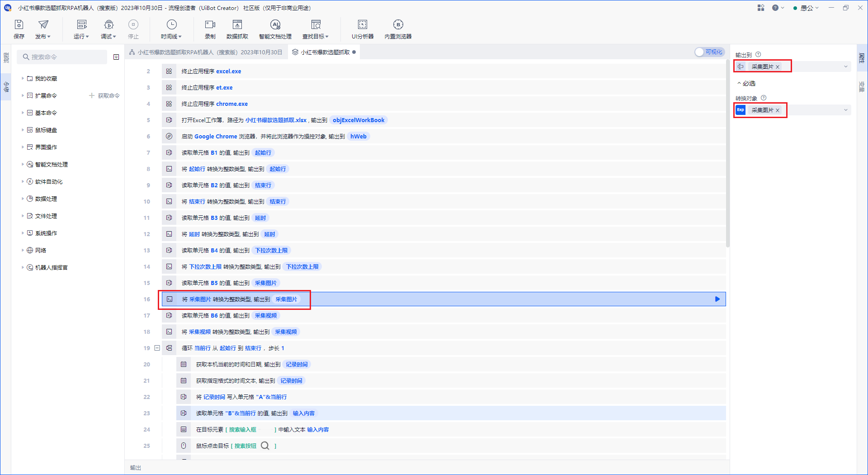
Task: Click the icon on the 终止应用程序 excel.exe row
Action: point(169,71)
